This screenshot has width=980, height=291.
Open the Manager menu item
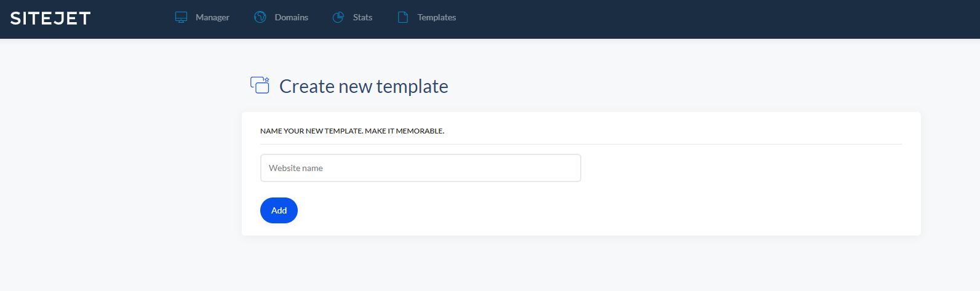pos(212,17)
